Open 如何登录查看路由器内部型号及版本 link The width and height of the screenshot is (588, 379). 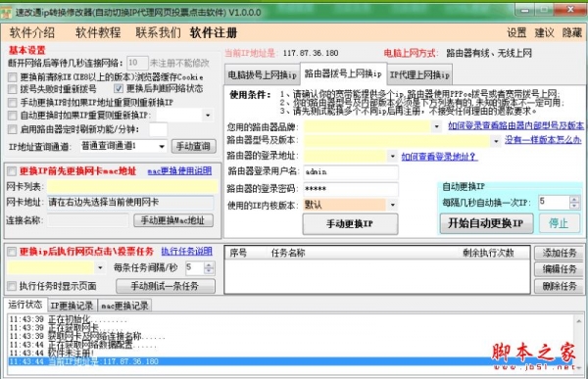tap(515, 126)
